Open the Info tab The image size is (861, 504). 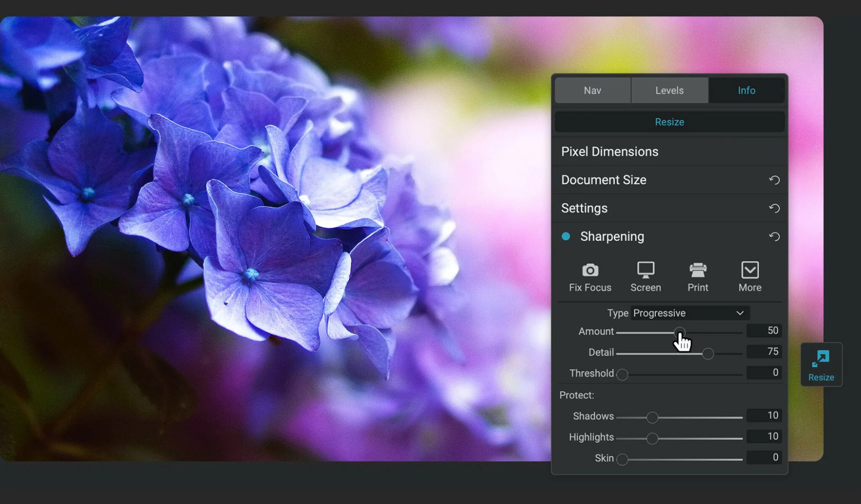[x=746, y=90]
